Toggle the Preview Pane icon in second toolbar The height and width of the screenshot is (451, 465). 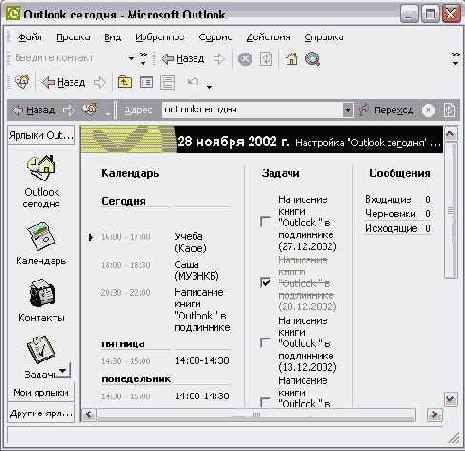(167, 82)
